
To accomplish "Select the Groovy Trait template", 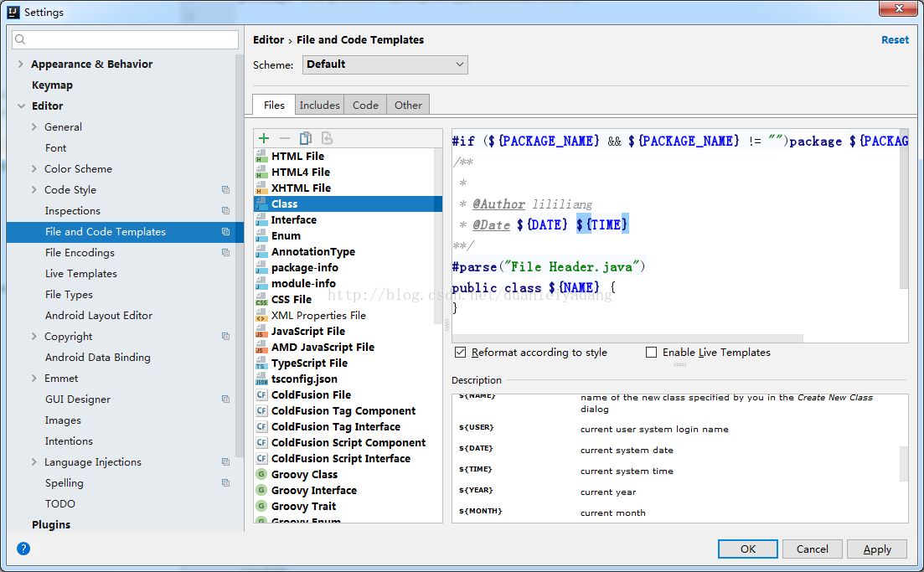I will [x=303, y=506].
